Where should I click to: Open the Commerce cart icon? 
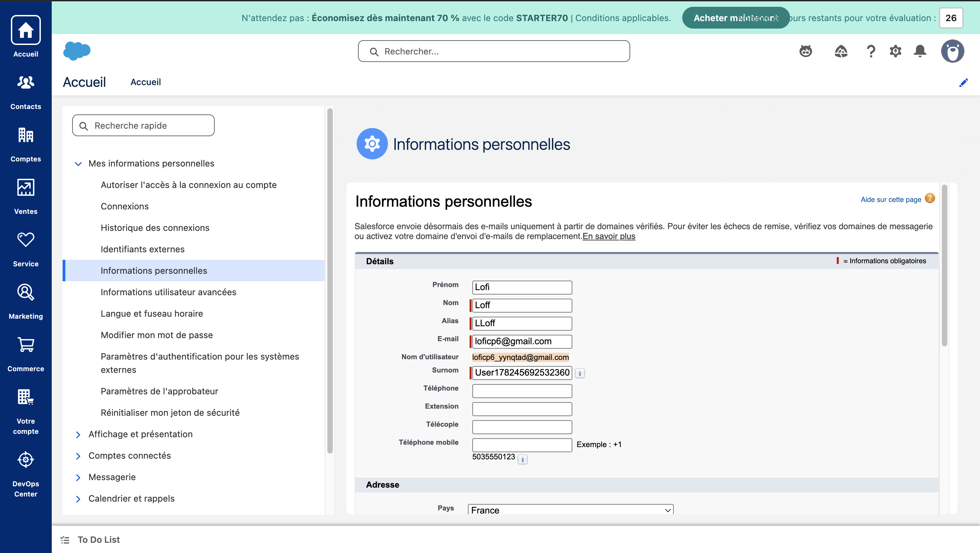click(26, 345)
